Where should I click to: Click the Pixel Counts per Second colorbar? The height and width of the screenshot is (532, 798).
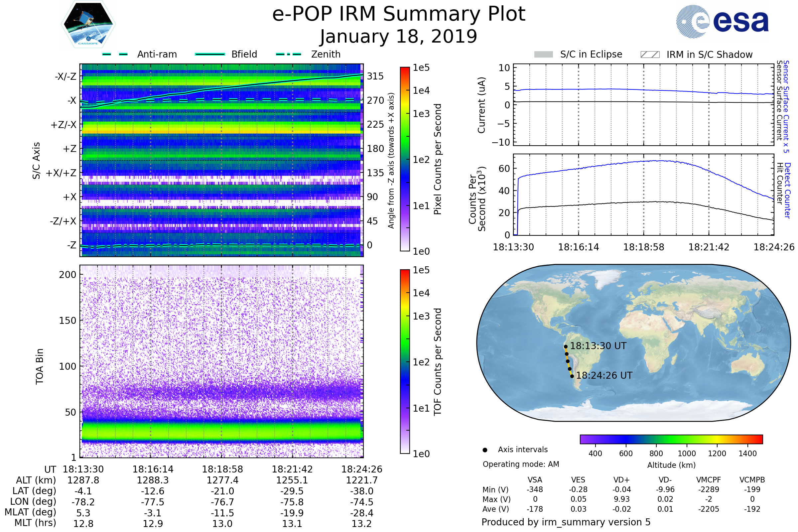405,159
